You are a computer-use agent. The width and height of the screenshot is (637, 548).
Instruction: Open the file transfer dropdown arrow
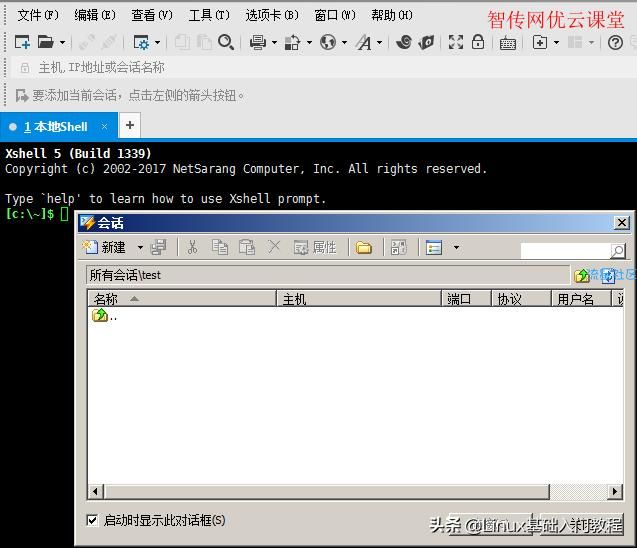[309, 42]
